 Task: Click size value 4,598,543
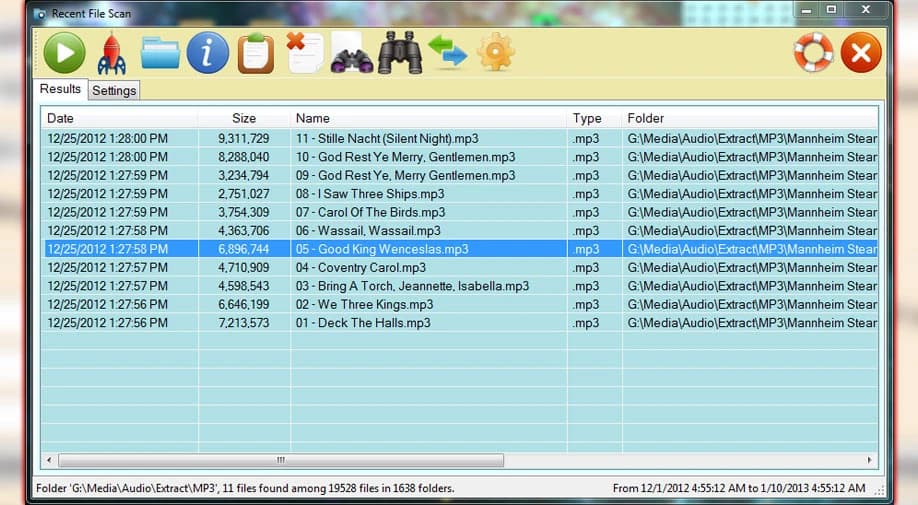(x=244, y=286)
